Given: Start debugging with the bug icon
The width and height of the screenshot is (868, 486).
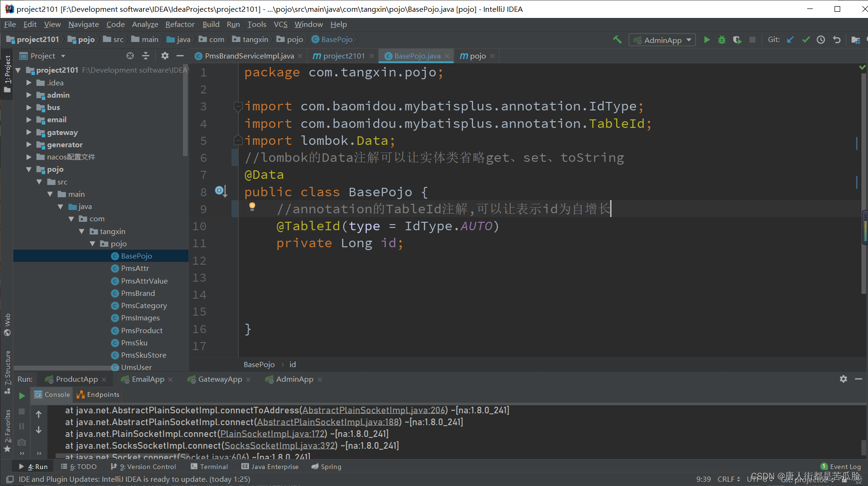Looking at the screenshot, I should [722, 40].
